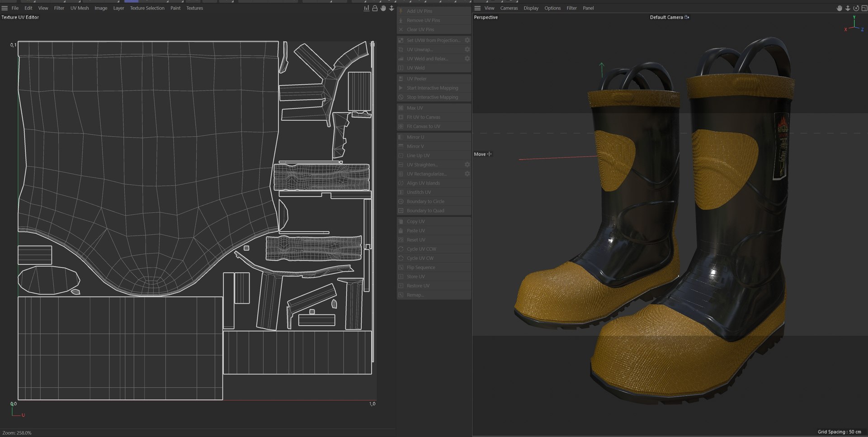Click the UV Peeler command
Viewport: 868px width, 437px height.
[434, 79]
